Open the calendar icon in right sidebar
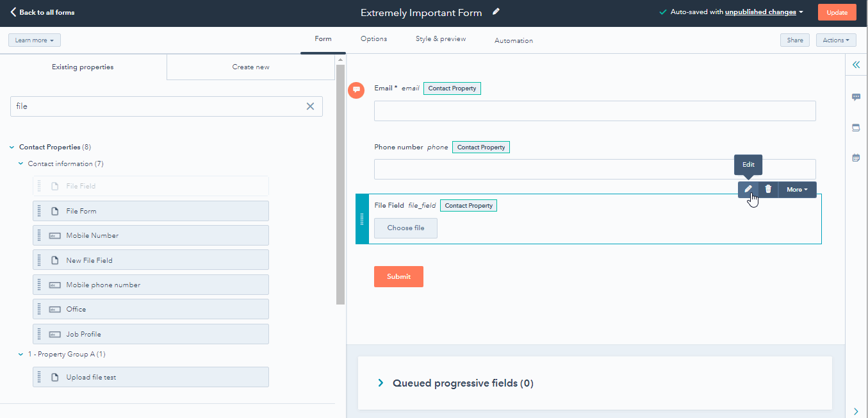868x418 pixels. click(x=856, y=158)
